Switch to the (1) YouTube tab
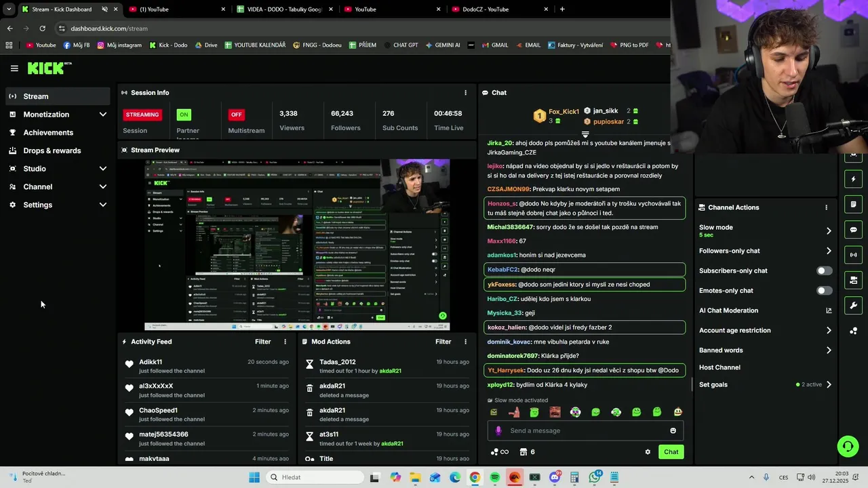The width and height of the screenshot is (868, 488). (176, 9)
